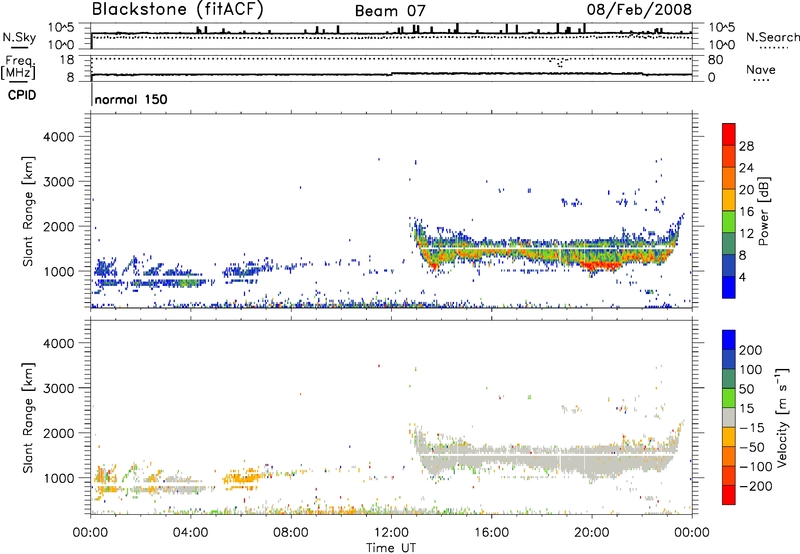Click the "Freq. [MHz]" axis label
The height and width of the screenshot is (554, 800).
(18, 67)
